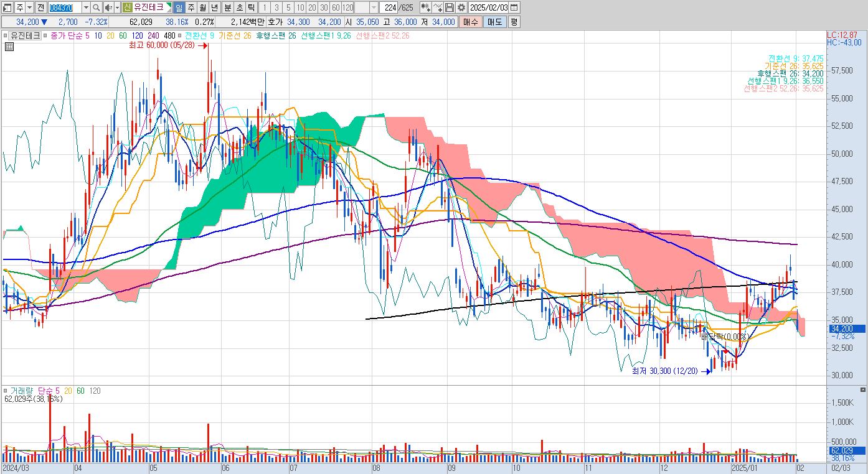Switch to the minute (분) chart period
This screenshot has height=474, width=868.
227,7
